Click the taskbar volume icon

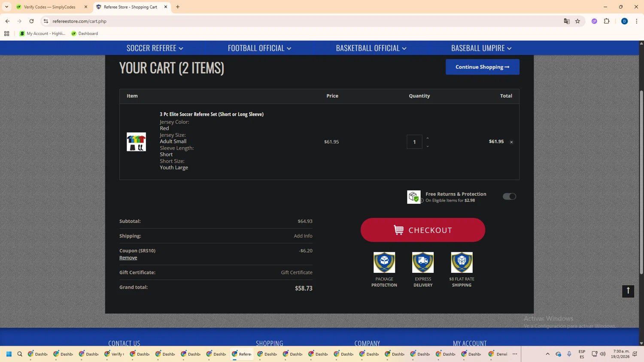pos(603,354)
